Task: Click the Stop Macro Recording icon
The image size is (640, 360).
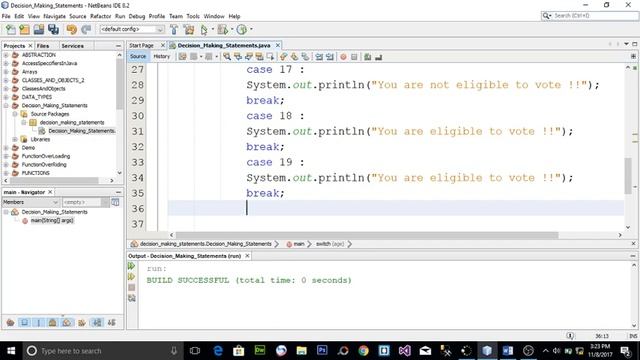Action: pos(354,57)
